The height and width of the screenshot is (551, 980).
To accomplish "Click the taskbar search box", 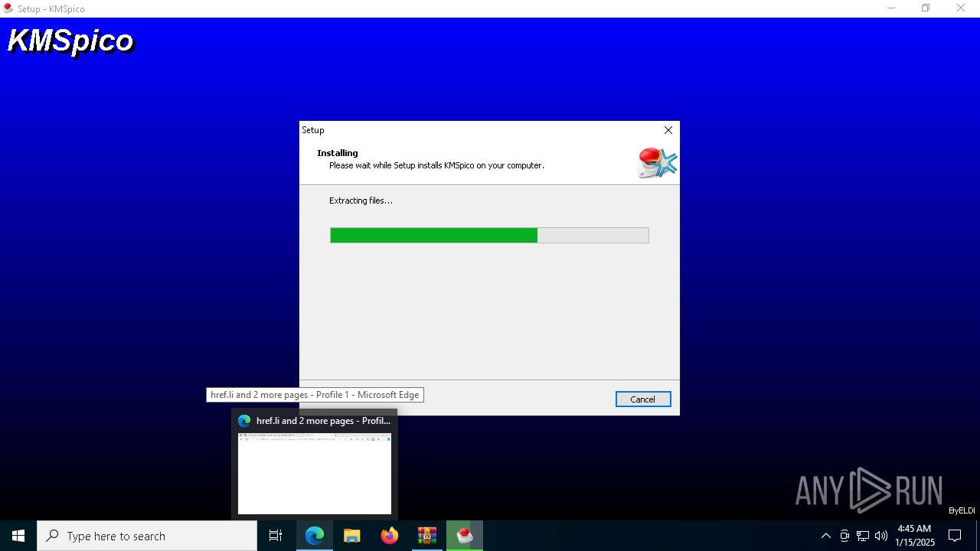I will click(147, 536).
